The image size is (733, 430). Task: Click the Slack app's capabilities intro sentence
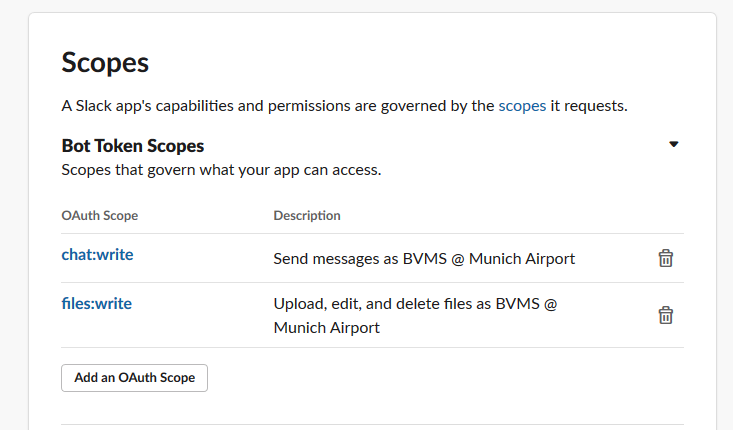coord(279,105)
